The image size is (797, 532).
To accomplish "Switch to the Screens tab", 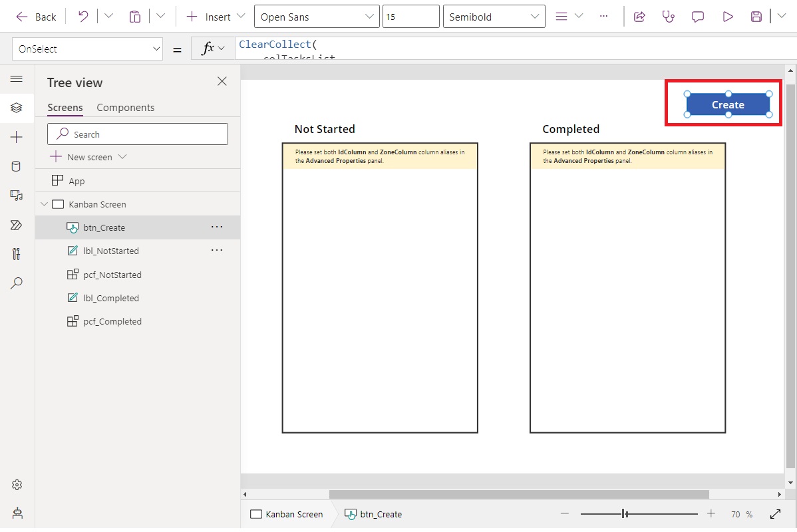I will coord(64,107).
